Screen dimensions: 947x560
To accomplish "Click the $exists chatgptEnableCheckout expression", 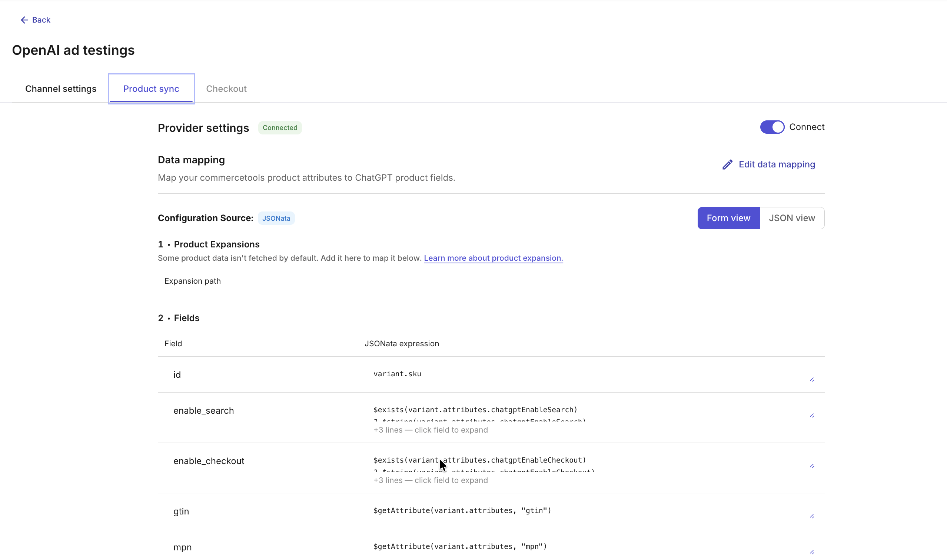I will (x=479, y=460).
